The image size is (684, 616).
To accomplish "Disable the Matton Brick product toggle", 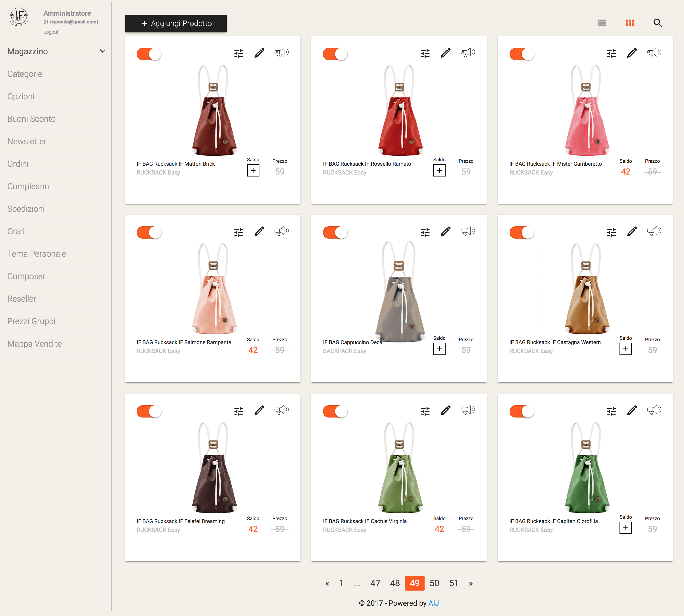I will pyautogui.click(x=149, y=54).
